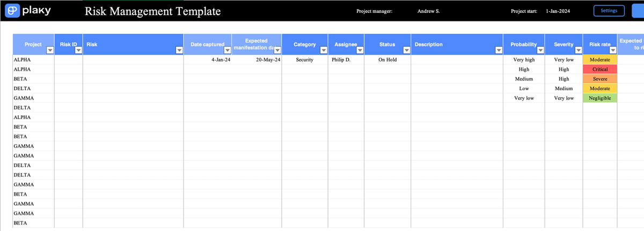Open the Assignee column filter dropdown
The image size is (644, 231).
tap(360, 50)
